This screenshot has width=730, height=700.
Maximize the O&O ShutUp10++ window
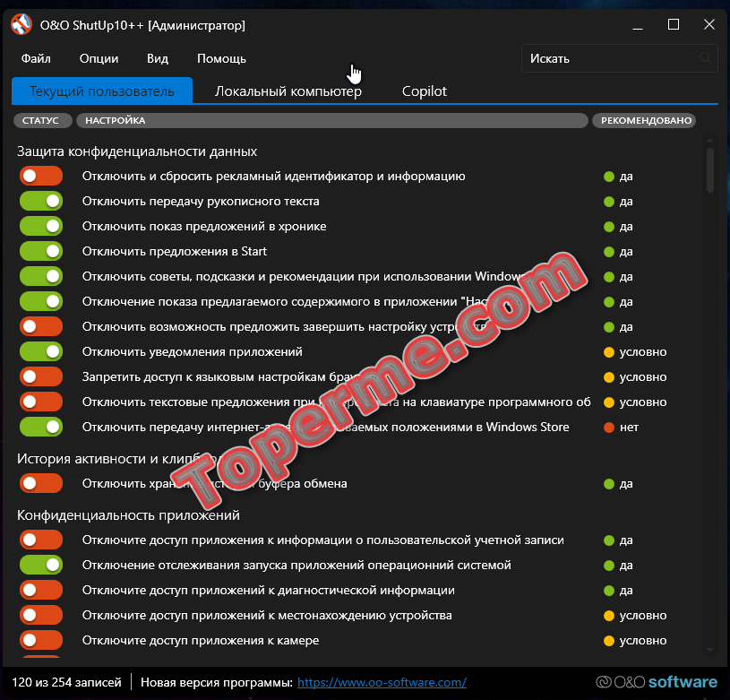(674, 25)
